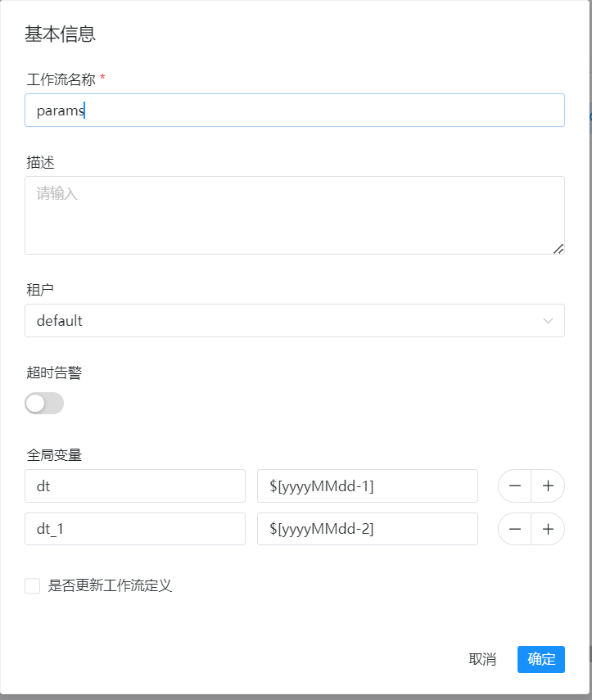Click the dt_1 variable name field
This screenshot has height=700, width=592.
pyautogui.click(x=135, y=529)
